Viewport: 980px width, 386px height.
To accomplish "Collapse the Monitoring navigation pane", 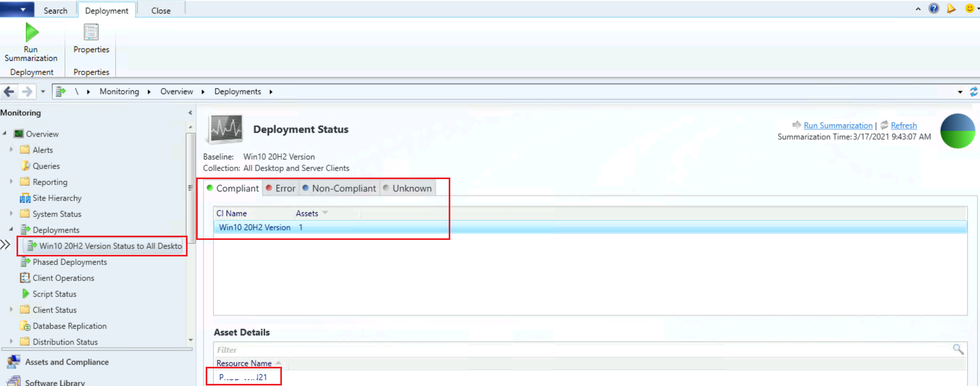I will (x=190, y=113).
